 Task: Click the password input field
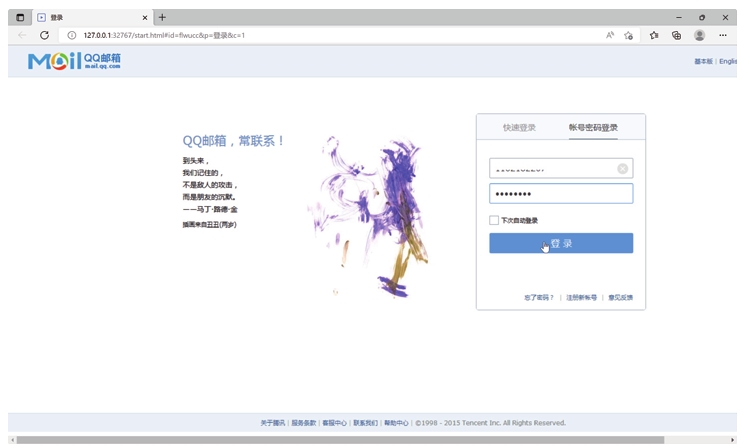tap(561, 194)
